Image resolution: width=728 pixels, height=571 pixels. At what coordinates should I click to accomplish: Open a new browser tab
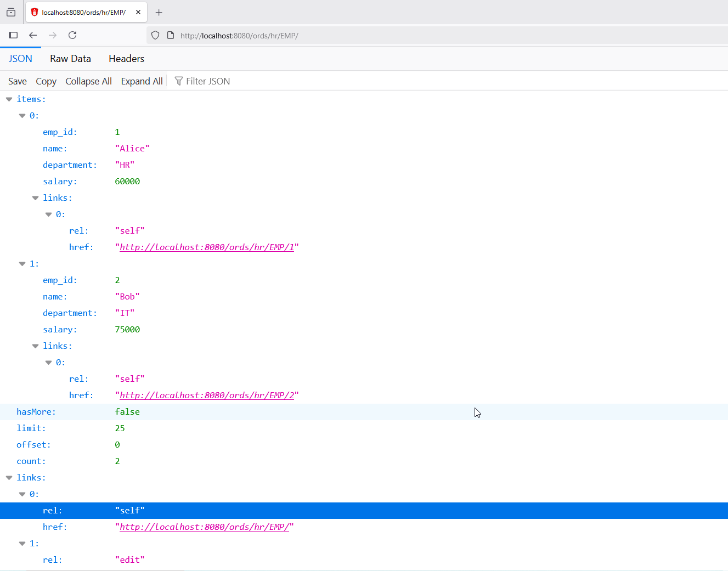[x=159, y=12]
